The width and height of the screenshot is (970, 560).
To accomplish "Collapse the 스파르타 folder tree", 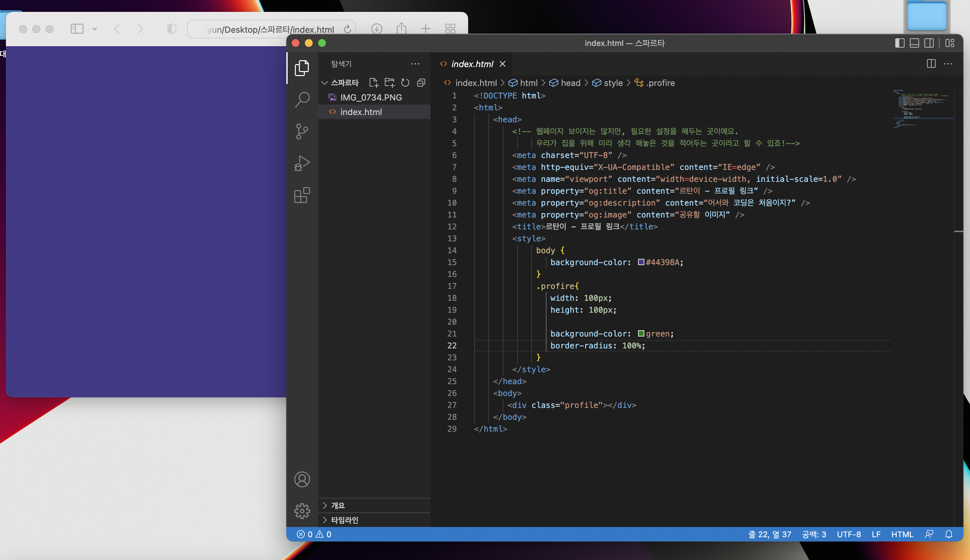I will [325, 83].
